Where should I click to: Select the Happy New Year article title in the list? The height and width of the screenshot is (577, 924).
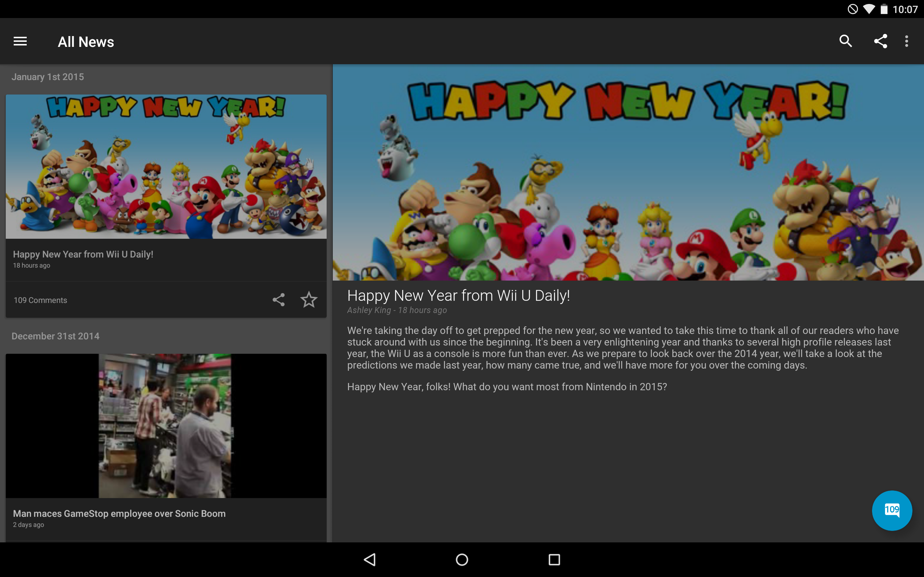pos(83,254)
